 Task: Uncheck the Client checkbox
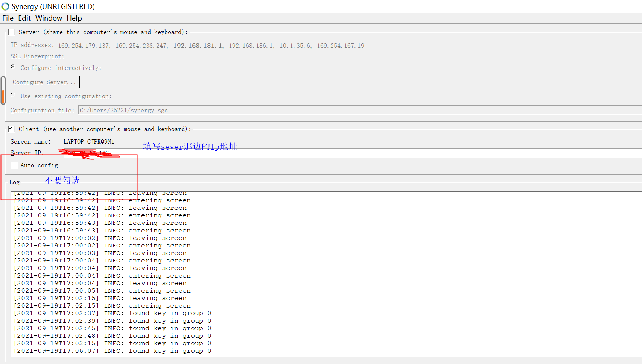[x=12, y=129]
